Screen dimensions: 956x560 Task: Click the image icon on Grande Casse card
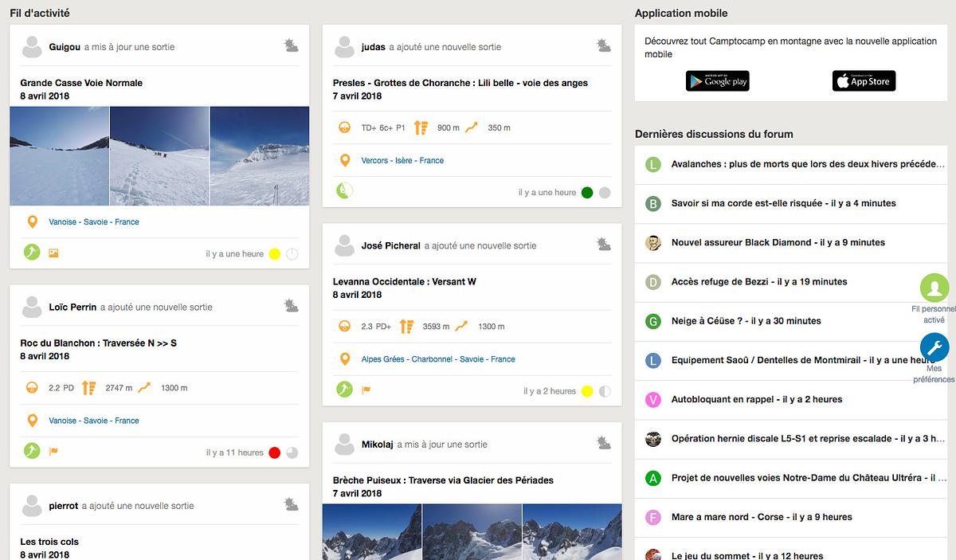(53, 253)
